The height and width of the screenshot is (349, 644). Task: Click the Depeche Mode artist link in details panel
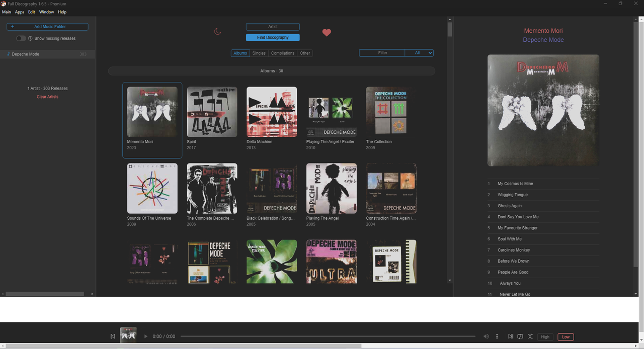point(543,40)
